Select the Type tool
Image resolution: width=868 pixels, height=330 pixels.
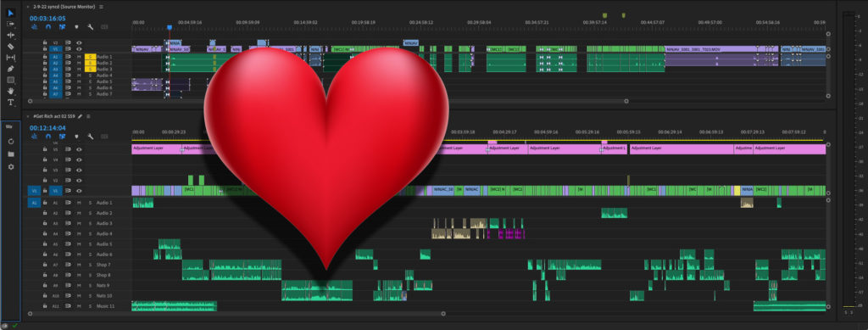pos(10,103)
